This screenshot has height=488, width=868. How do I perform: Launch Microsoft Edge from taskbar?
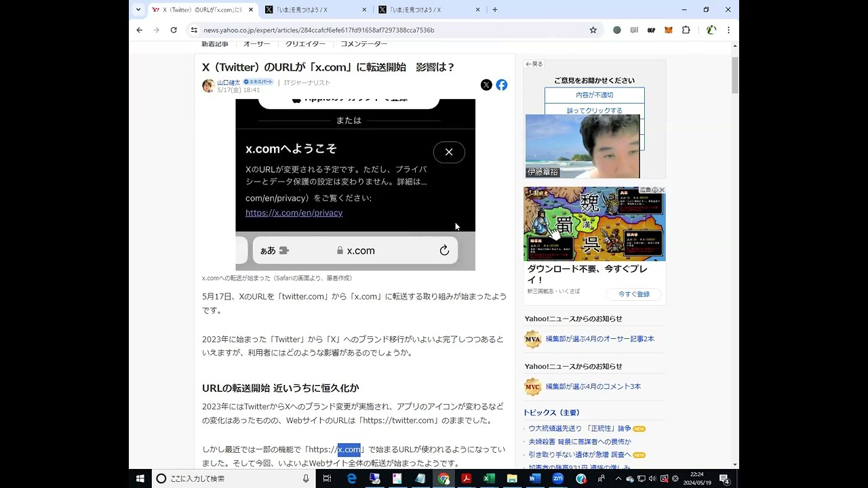pyautogui.click(x=352, y=479)
